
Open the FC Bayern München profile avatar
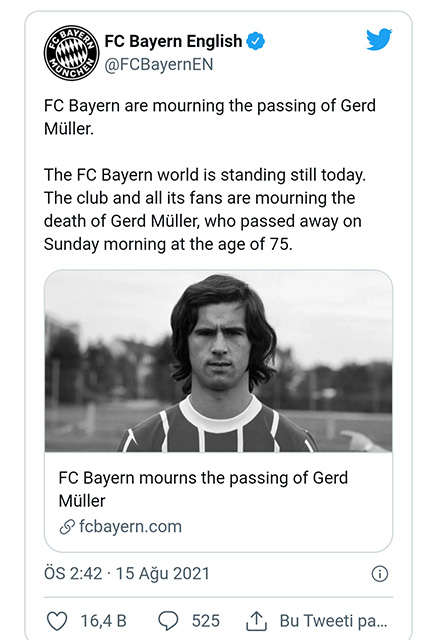pyautogui.click(x=71, y=53)
